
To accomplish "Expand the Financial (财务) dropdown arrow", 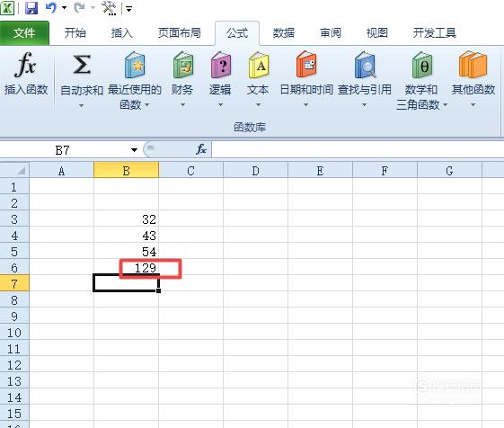I will [x=182, y=104].
